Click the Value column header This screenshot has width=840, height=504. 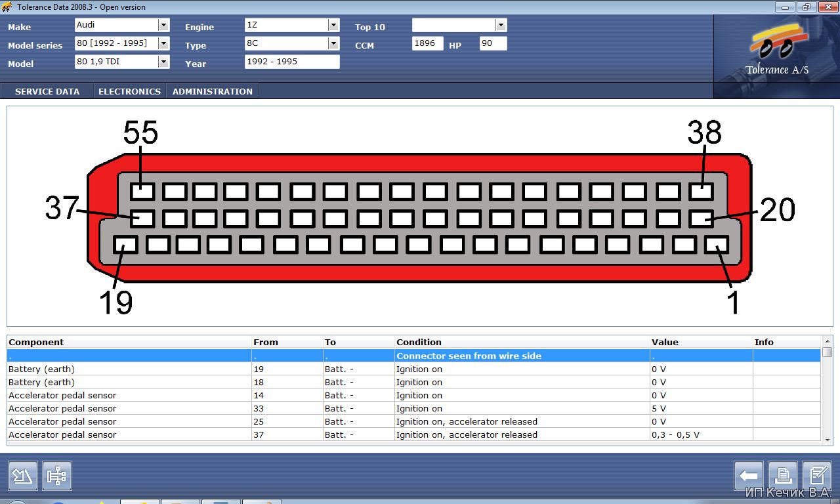click(702, 342)
